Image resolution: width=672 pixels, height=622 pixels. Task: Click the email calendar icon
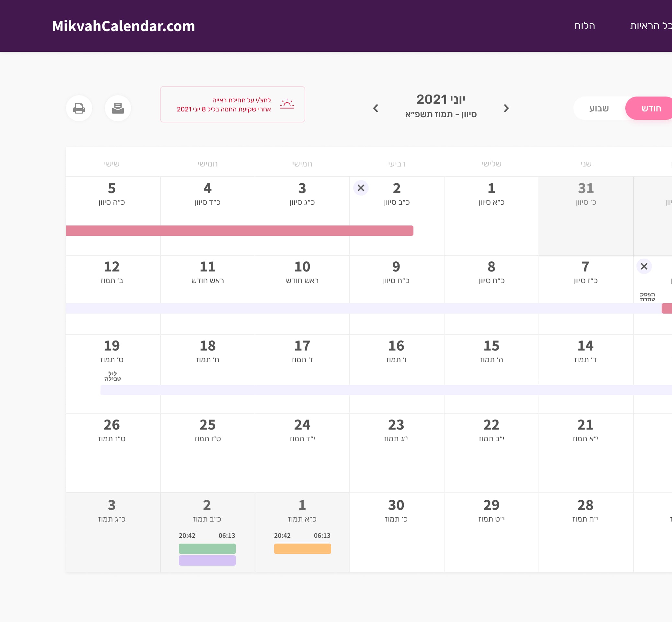pos(118,109)
